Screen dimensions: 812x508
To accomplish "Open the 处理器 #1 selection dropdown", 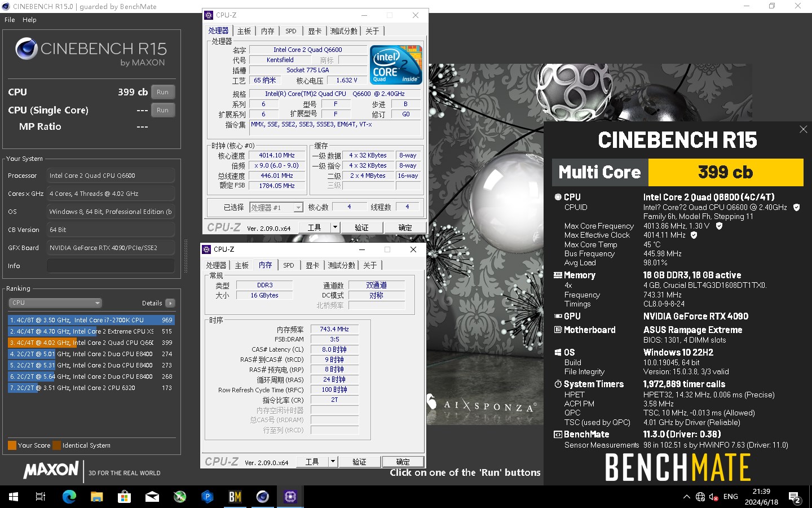I will 276,208.
